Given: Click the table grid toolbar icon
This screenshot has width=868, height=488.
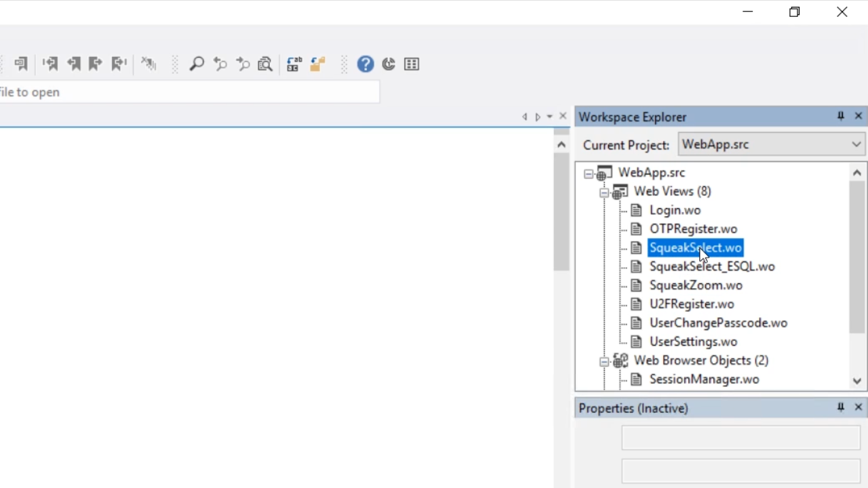Looking at the screenshot, I should (x=412, y=64).
